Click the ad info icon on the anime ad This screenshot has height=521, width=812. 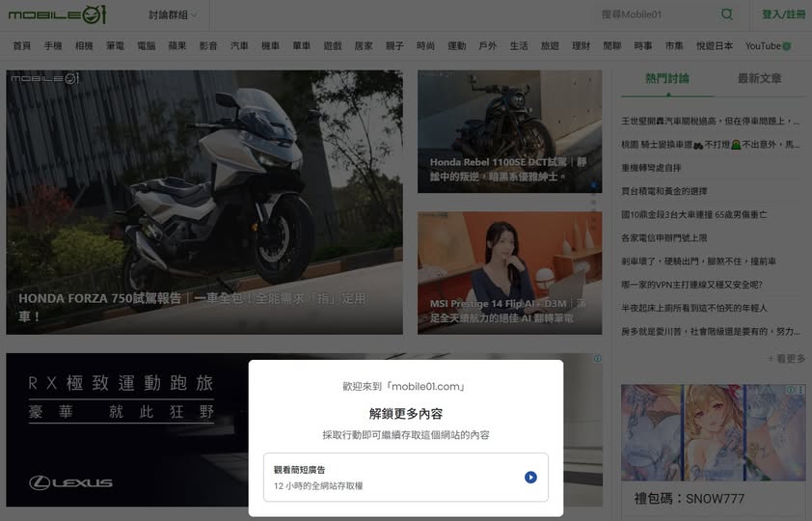790,391
